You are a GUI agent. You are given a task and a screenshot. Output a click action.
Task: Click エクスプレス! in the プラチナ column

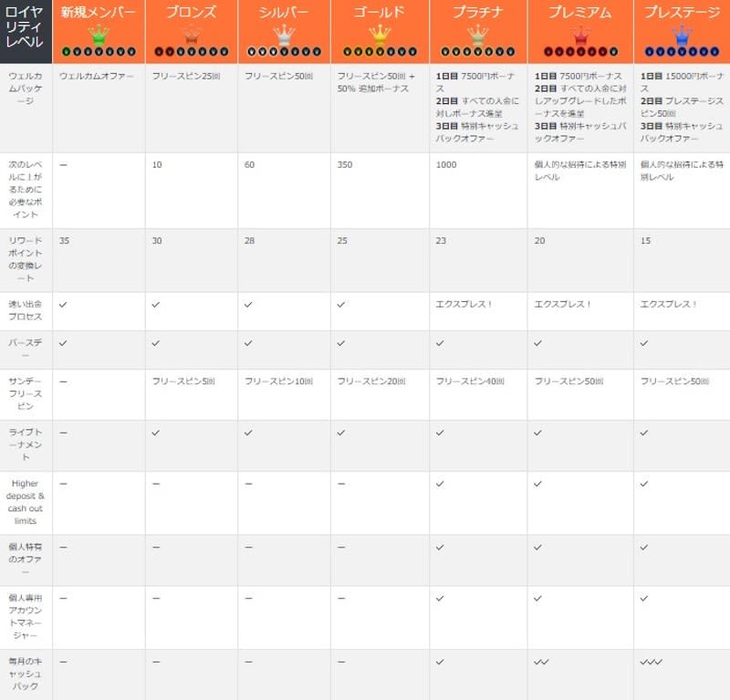464,304
